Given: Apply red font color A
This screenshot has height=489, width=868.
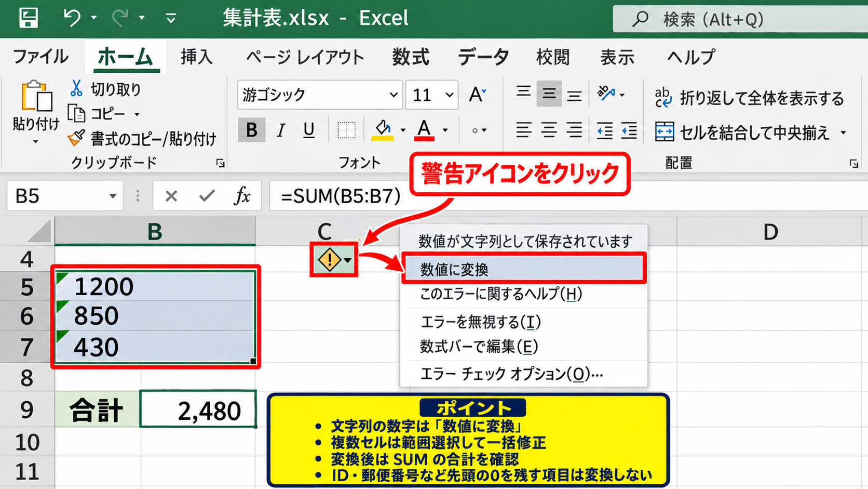Looking at the screenshot, I should tap(424, 130).
